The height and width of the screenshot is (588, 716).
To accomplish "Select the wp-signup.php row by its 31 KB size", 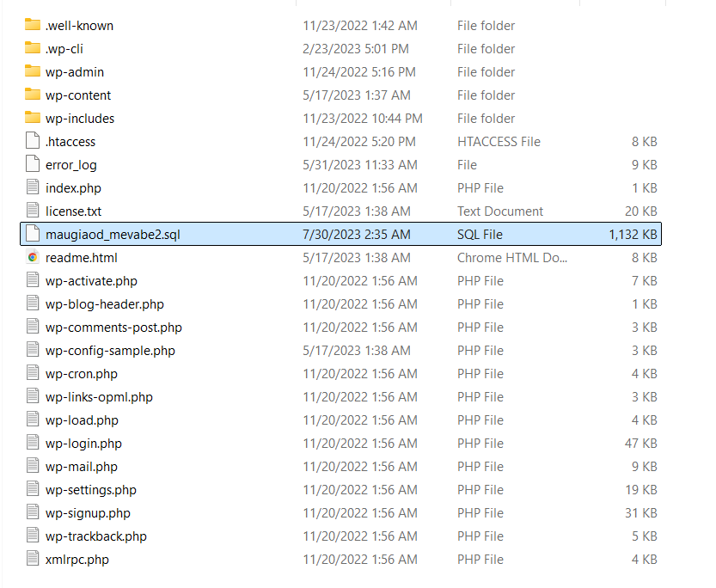I will pyautogui.click(x=642, y=513).
